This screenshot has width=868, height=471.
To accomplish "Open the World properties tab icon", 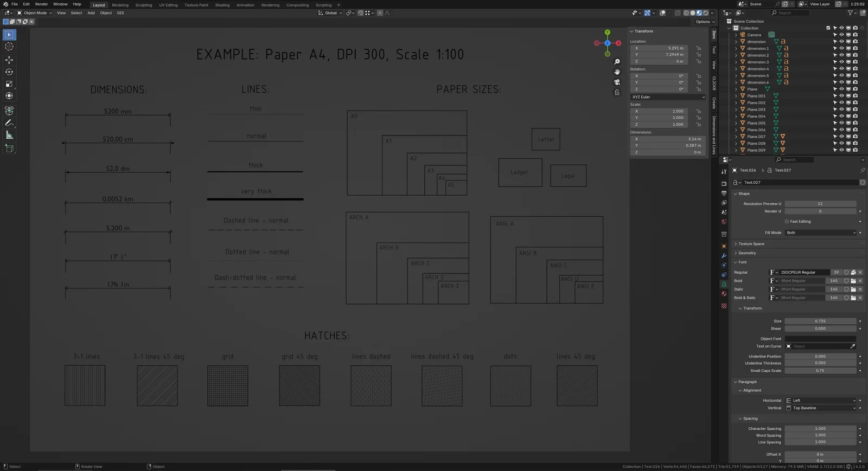I will coord(724,222).
